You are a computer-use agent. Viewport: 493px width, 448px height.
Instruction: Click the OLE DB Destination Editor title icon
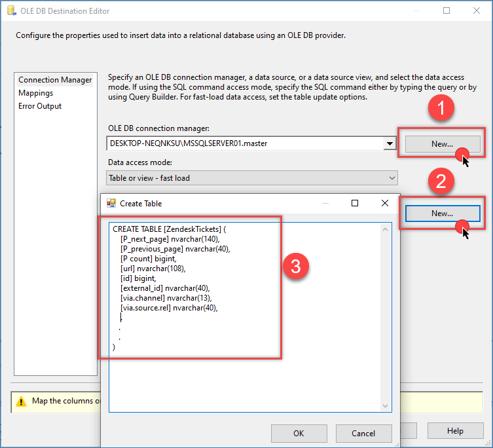click(10, 11)
